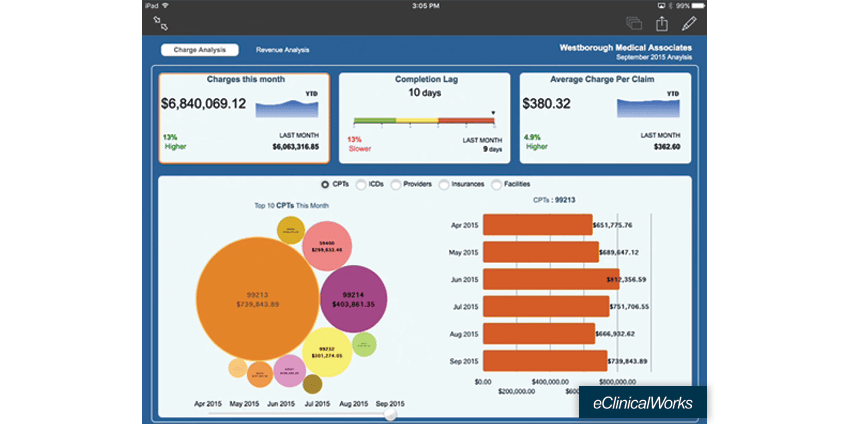Tap last month value $6,063,316.85
848x424 pixels.
pos(295,147)
